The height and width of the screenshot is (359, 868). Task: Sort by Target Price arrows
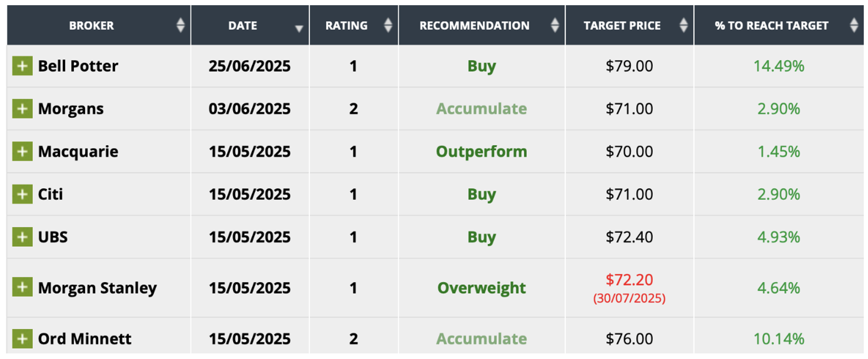tap(683, 25)
